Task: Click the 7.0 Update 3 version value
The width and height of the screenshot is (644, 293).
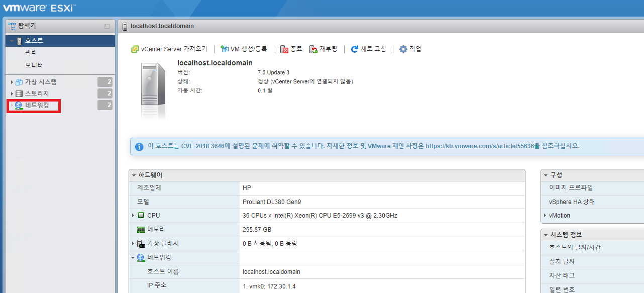Action: click(x=273, y=72)
